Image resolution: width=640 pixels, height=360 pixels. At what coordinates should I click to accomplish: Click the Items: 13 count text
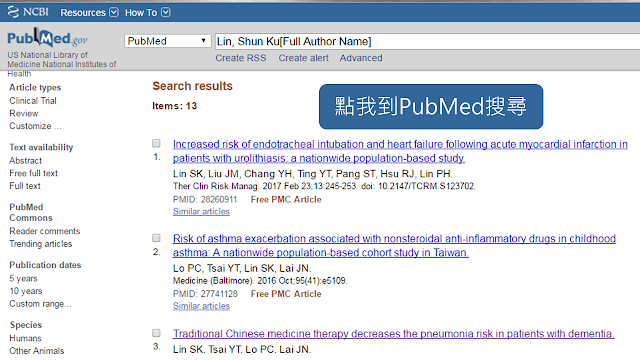pos(174,106)
